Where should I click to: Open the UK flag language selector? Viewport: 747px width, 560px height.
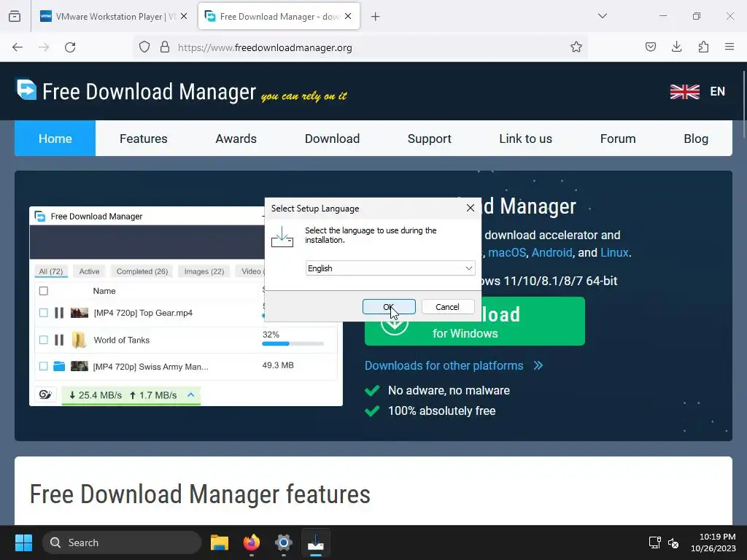tap(684, 91)
